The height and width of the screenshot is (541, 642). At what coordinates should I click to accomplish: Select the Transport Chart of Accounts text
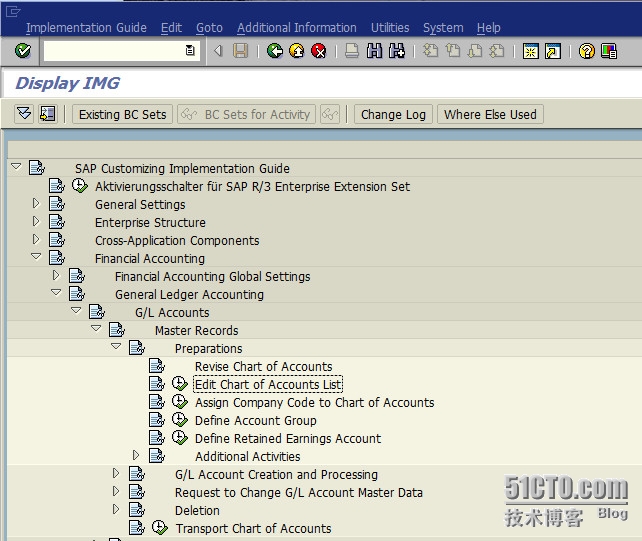pyautogui.click(x=253, y=528)
